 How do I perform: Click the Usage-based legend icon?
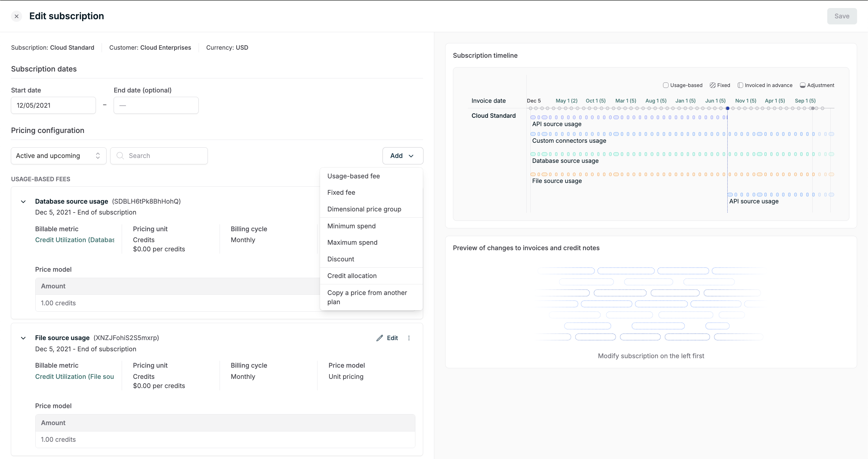tap(665, 85)
